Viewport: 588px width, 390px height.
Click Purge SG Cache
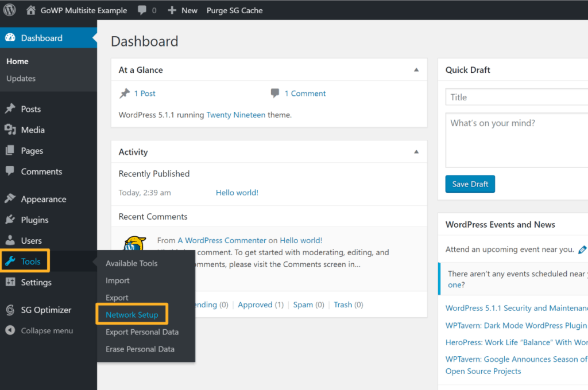234,10
